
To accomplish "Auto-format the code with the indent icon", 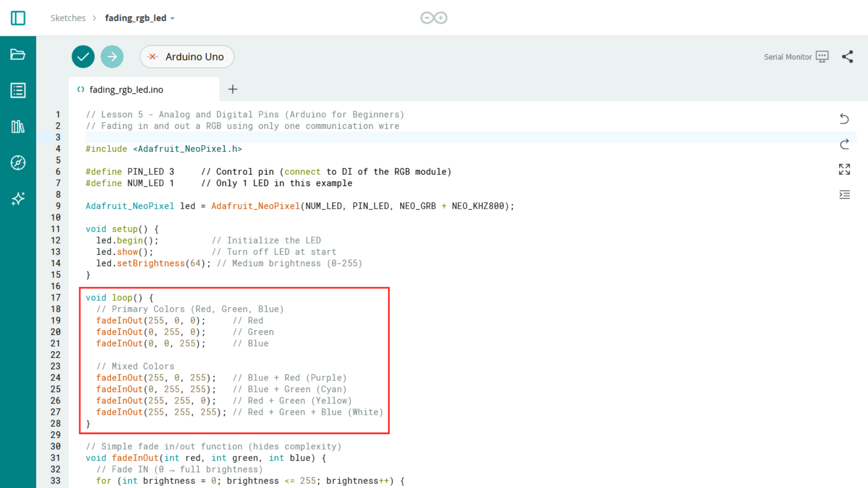I will [844, 194].
